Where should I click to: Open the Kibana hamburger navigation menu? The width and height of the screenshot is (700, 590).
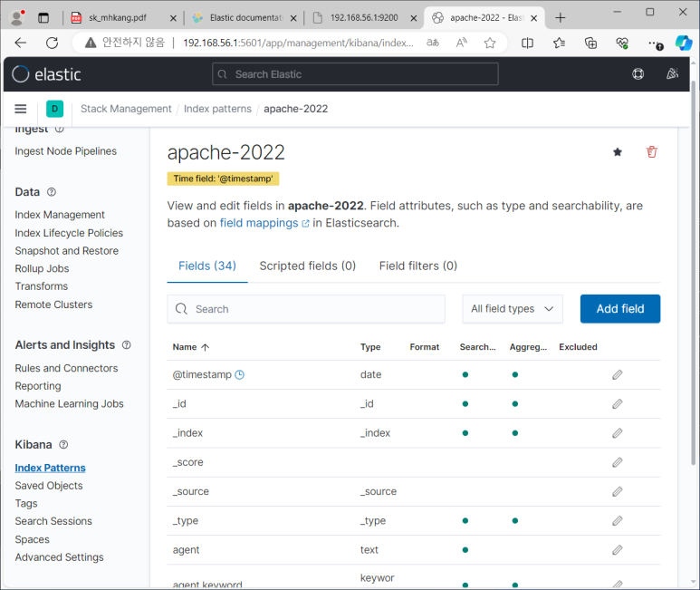pyautogui.click(x=21, y=109)
